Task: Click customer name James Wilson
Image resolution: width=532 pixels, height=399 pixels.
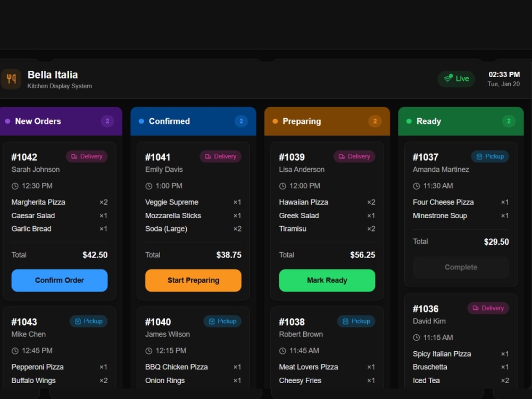Action: tap(168, 334)
